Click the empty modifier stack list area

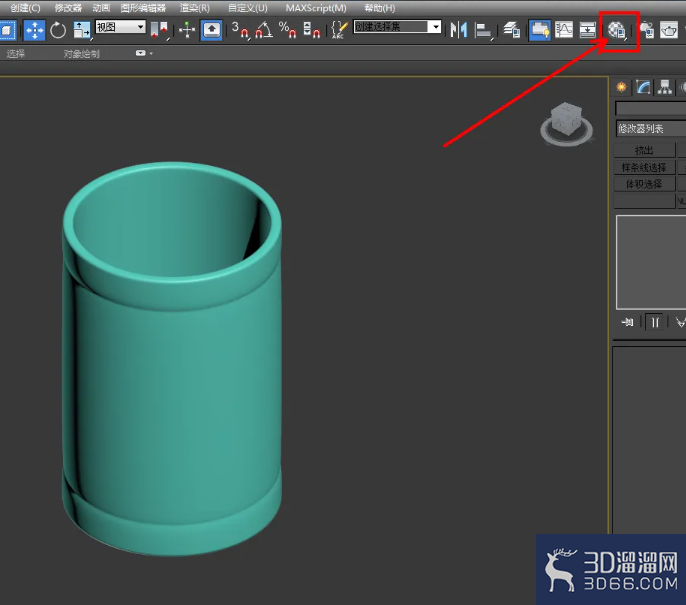pos(651,262)
